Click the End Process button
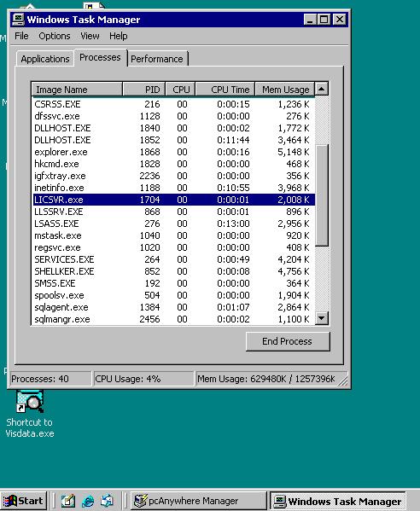This screenshot has height=511, width=420. click(288, 341)
